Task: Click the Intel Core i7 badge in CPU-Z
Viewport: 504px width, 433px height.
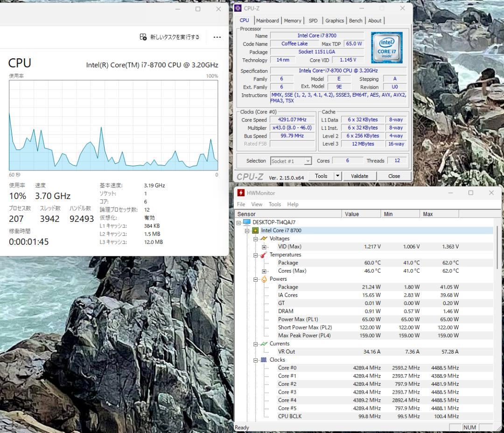Action: tap(387, 47)
